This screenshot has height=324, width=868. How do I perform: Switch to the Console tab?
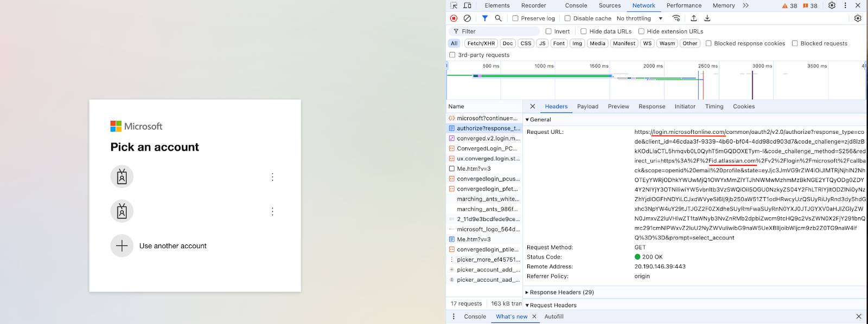576,5
